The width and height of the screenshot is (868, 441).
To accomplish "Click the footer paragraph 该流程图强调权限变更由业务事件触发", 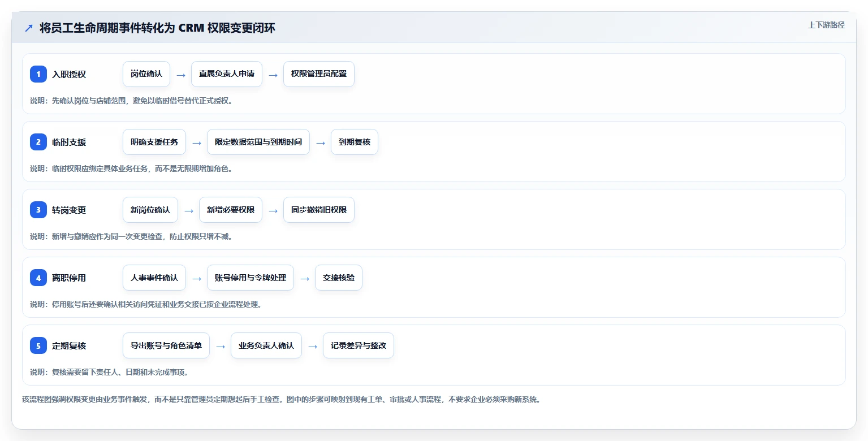I will coord(282,399).
